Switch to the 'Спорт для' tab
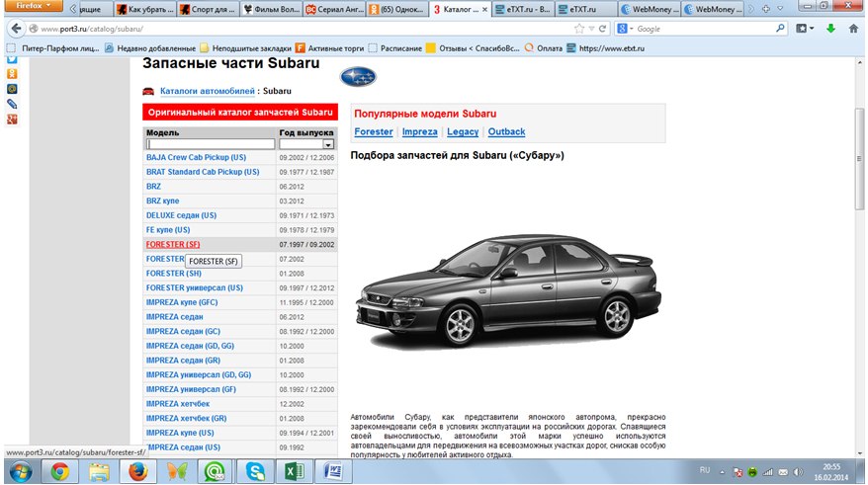The image size is (868, 485). 209,9
